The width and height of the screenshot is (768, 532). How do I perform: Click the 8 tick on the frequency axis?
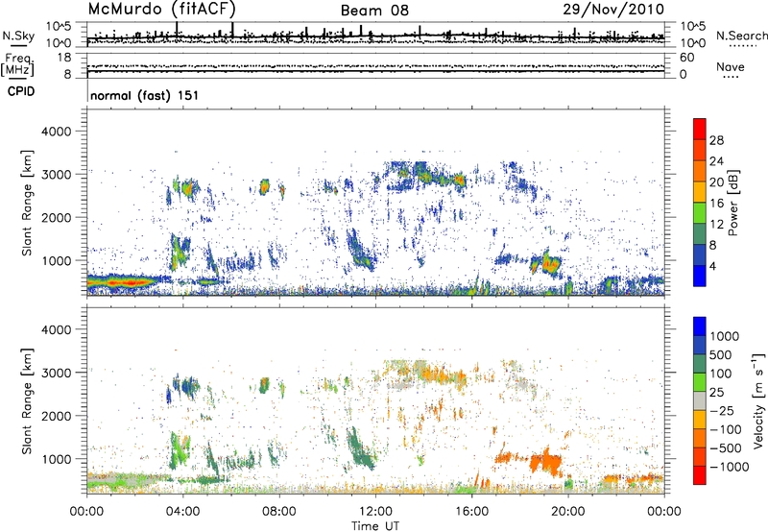click(x=67, y=75)
